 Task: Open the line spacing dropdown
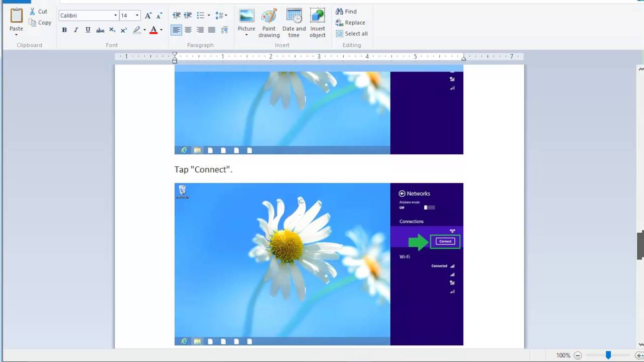click(221, 16)
